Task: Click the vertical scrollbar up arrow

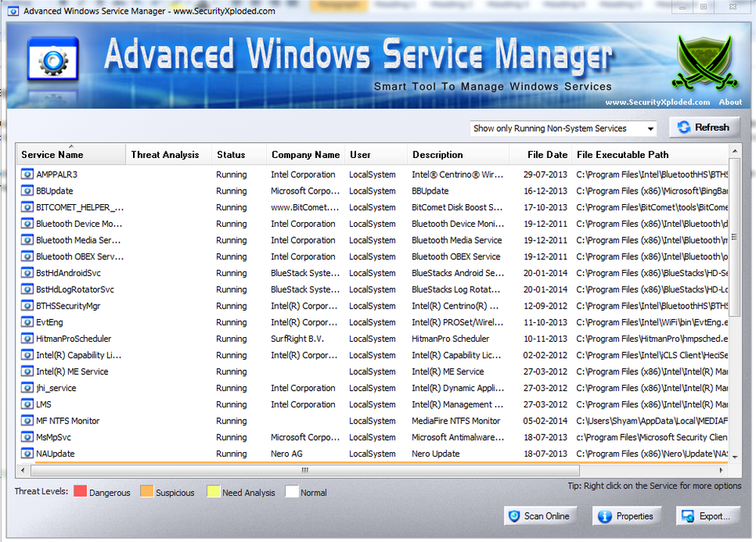Action: (735, 151)
